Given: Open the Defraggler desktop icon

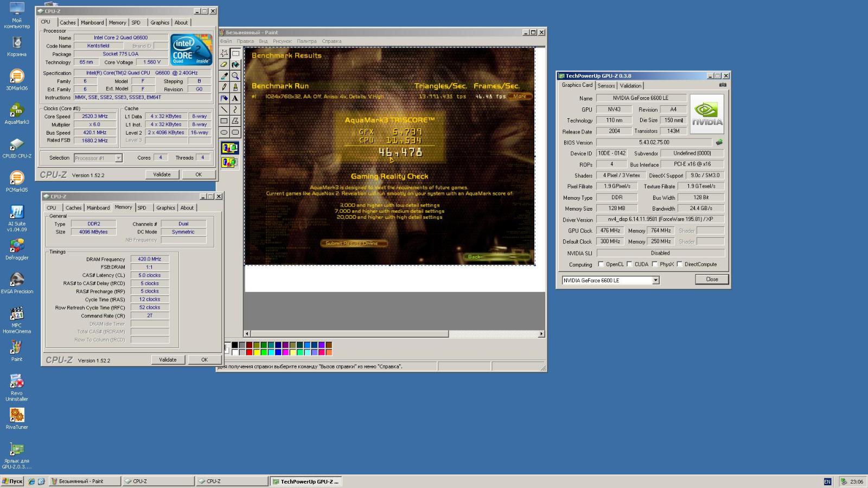Looking at the screenshot, I should tap(17, 249).
